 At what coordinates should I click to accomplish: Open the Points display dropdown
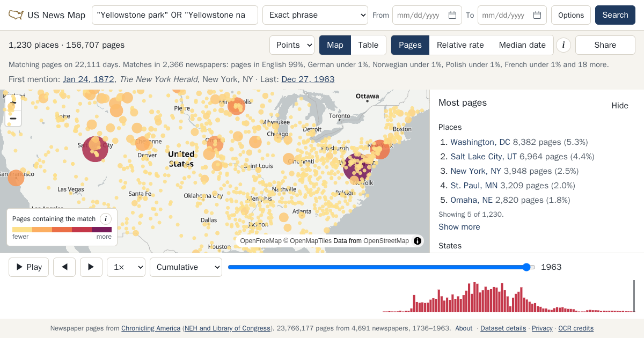point(292,45)
